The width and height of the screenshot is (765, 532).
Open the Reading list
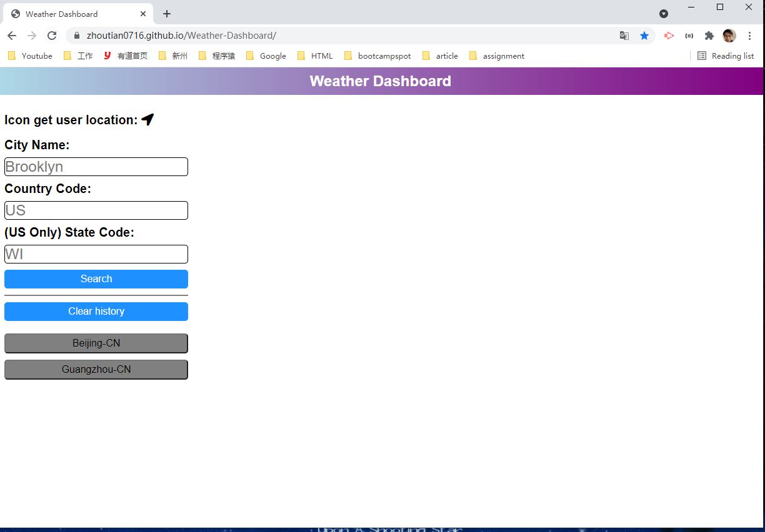[x=726, y=56]
